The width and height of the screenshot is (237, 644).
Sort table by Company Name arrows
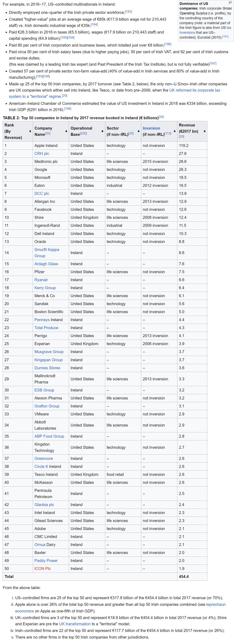coord(66,131)
